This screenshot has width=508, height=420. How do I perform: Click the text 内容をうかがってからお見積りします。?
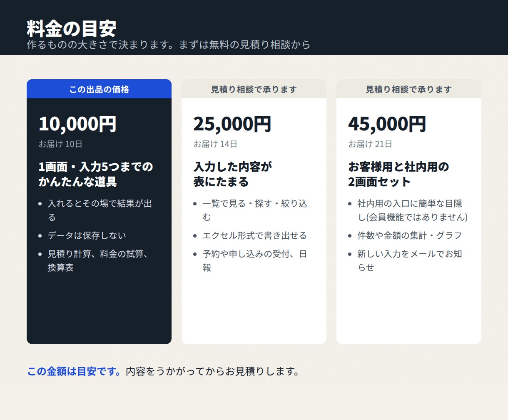212,371
